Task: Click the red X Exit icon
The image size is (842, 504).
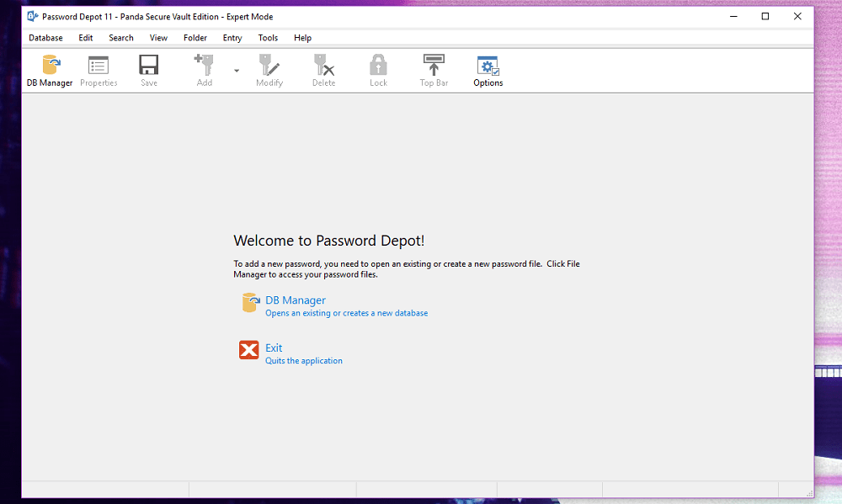Action: coord(248,350)
